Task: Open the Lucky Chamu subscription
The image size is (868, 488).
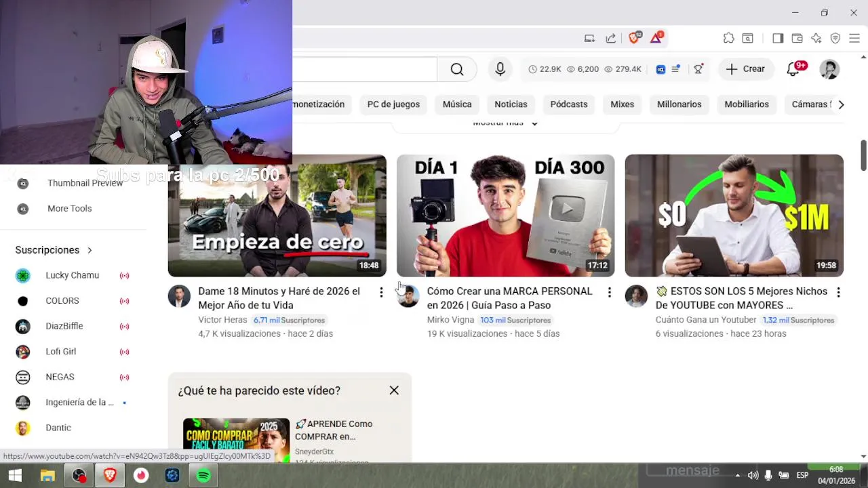Action: (x=73, y=275)
